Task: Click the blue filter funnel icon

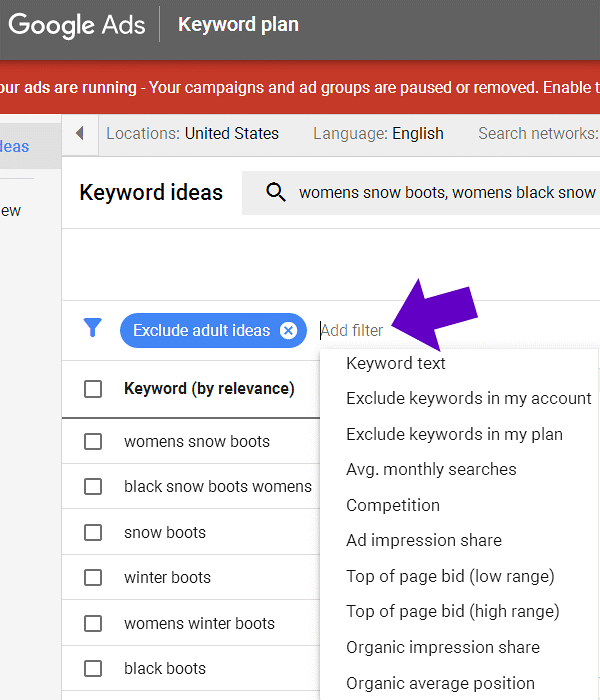Action: tap(93, 329)
